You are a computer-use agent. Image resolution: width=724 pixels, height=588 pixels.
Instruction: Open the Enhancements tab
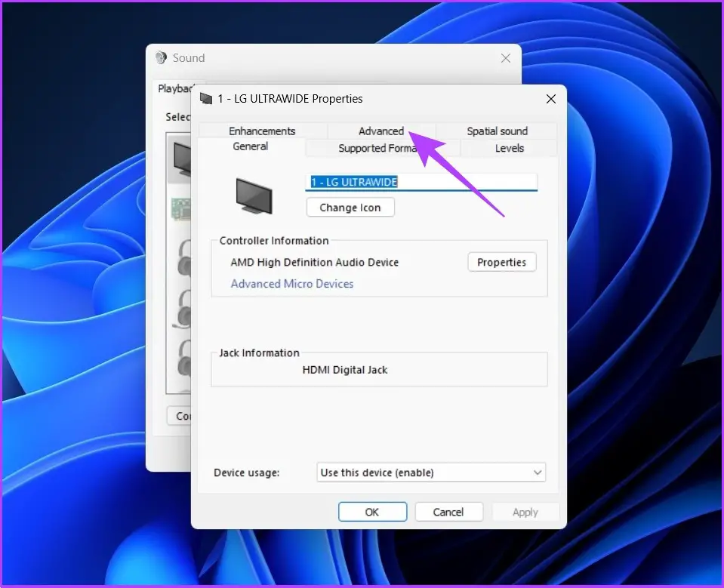262,131
